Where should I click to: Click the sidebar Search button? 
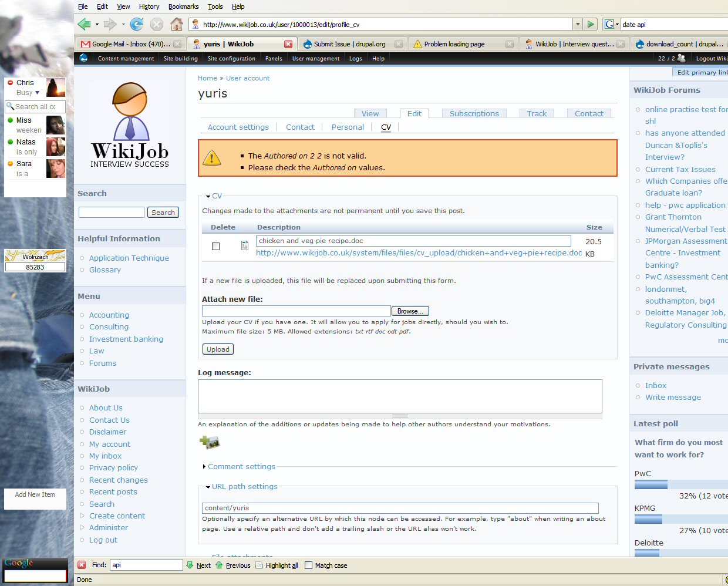pos(163,213)
